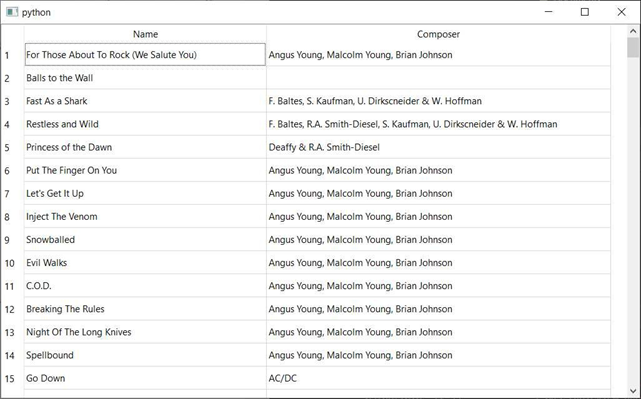Select the 'Go Down' cell

coord(145,378)
